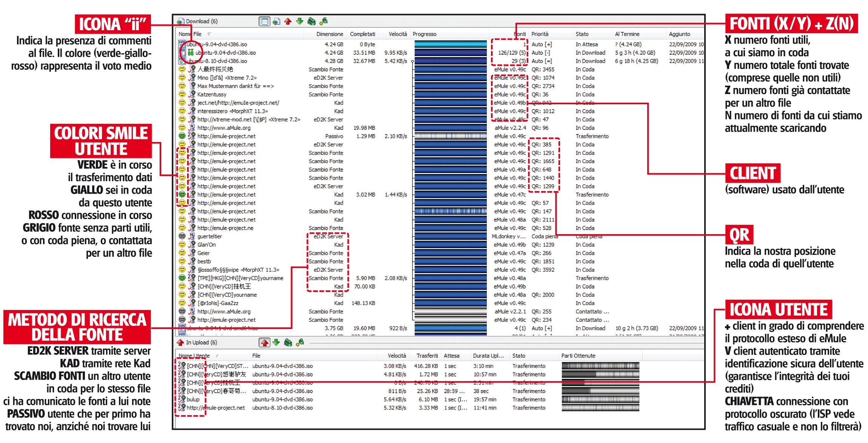Sort by Completati column header

point(362,34)
